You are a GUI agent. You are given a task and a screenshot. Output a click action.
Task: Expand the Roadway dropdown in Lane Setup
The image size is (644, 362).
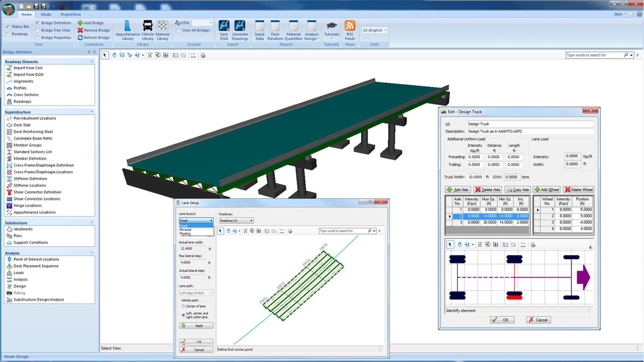tap(252, 220)
